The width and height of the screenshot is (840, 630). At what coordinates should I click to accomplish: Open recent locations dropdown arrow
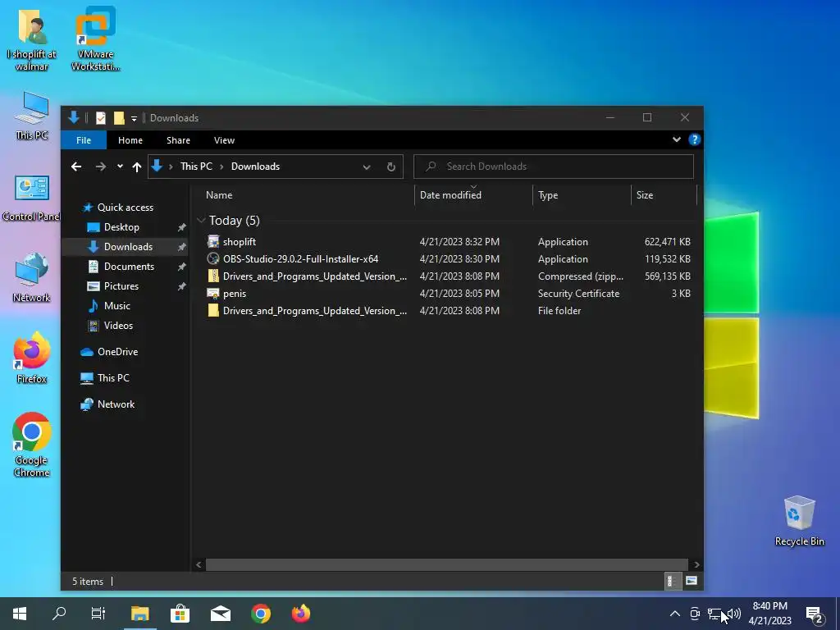coord(120,167)
